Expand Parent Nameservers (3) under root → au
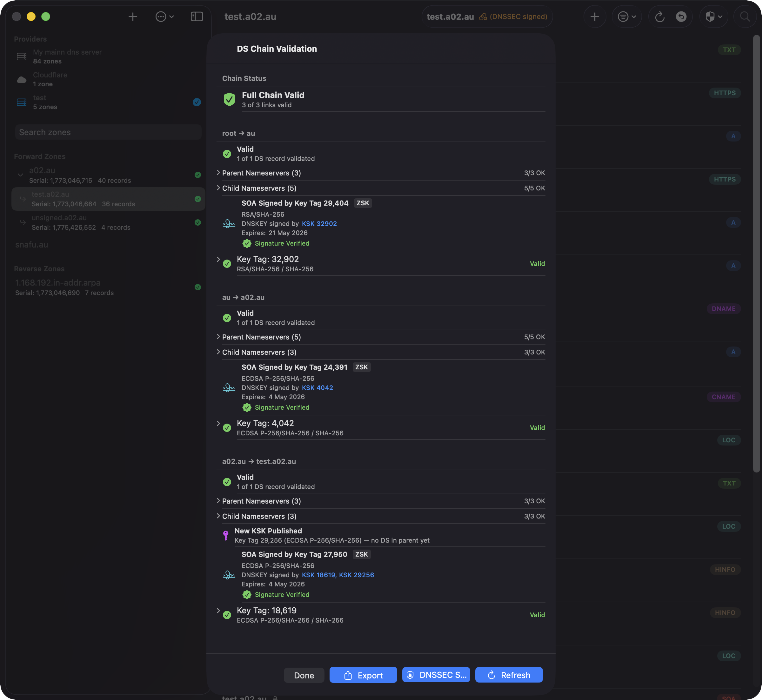The image size is (762, 700). point(218,173)
